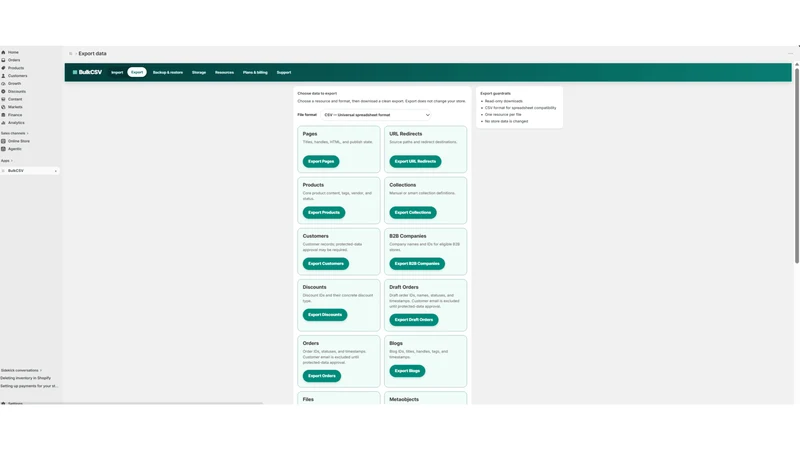800x450 pixels.
Task: Select the Export tab
Action: click(137, 72)
